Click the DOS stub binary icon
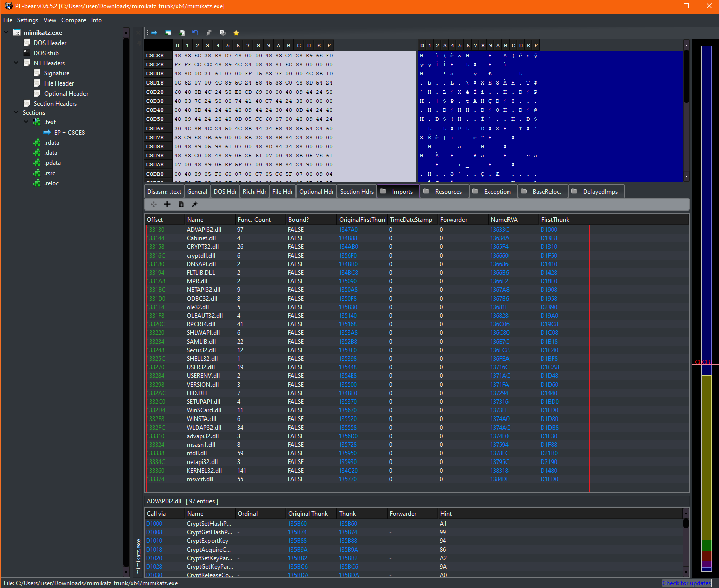719x588 pixels. pyautogui.click(x=27, y=53)
